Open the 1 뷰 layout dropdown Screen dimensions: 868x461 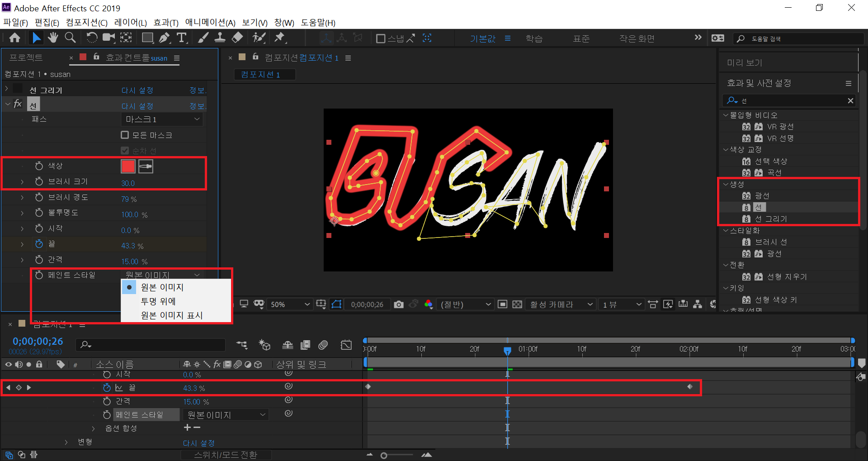(x=621, y=304)
